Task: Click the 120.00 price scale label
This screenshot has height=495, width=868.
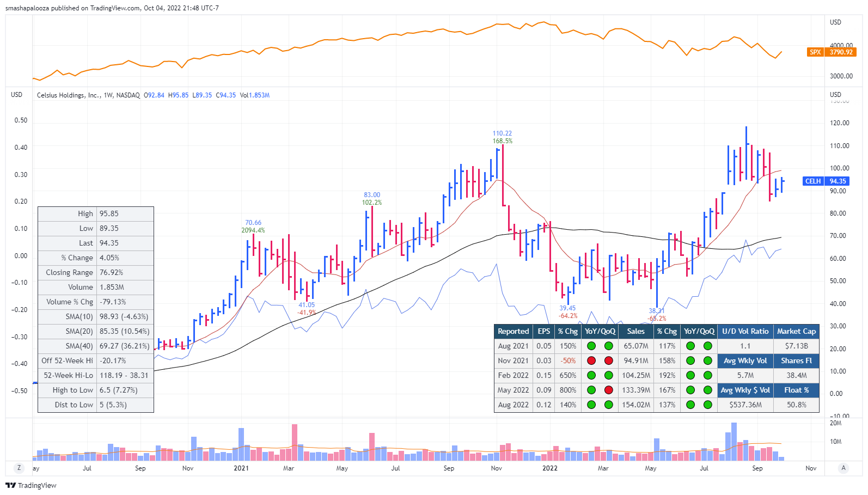Action: tap(839, 123)
